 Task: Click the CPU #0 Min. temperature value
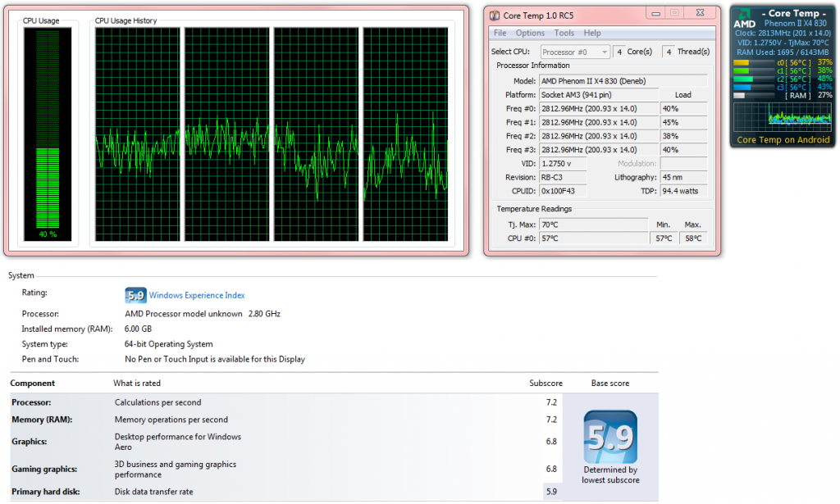click(x=664, y=238)
